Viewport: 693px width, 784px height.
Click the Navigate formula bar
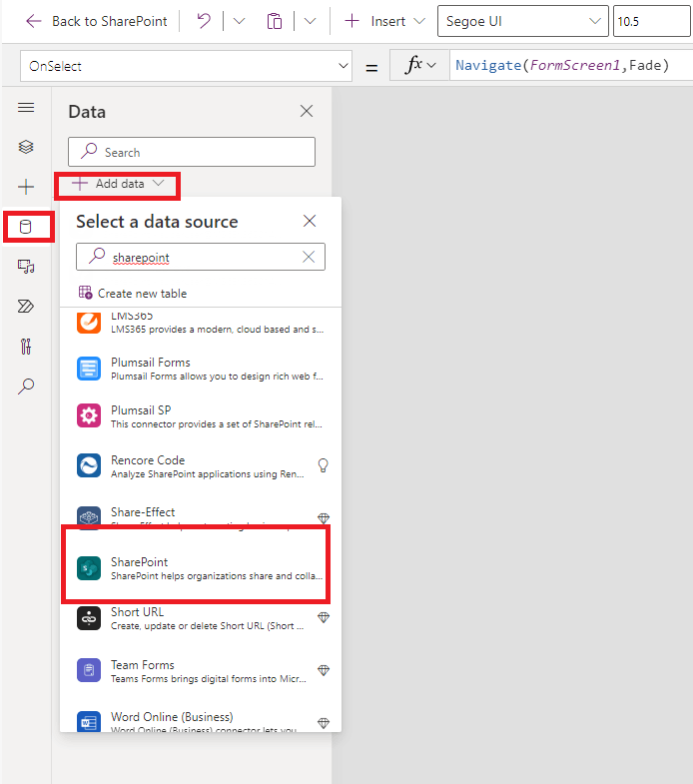point(571,65)
